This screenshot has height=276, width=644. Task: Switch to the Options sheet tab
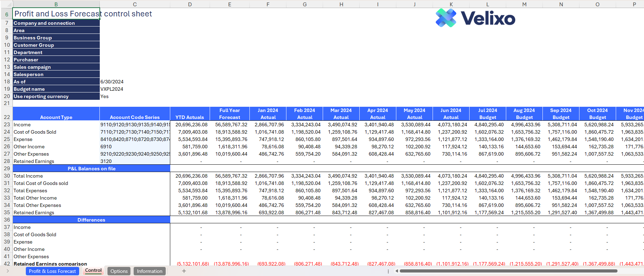click(119, 271)
